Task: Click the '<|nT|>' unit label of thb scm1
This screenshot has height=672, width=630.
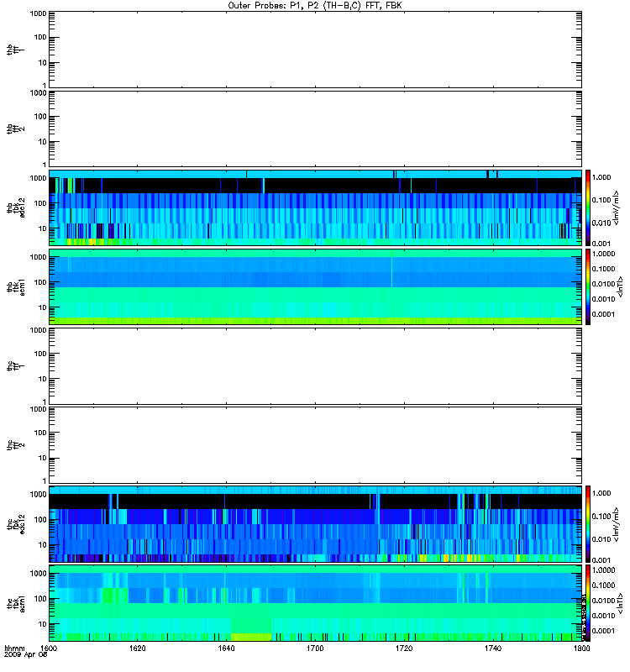Action: point(620,286)
